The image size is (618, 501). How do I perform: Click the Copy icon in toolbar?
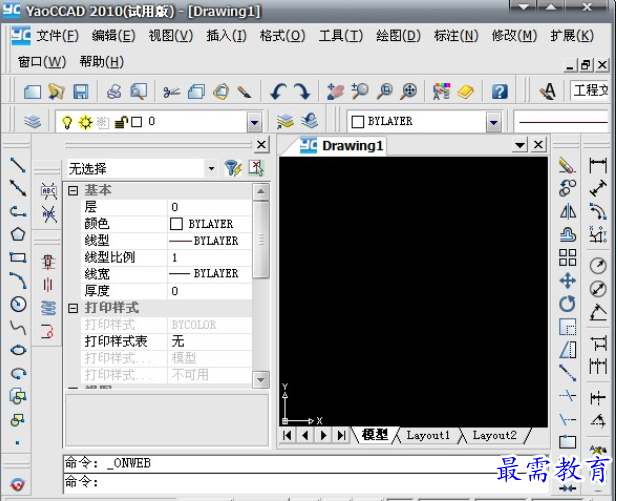(x=196, y=91)
